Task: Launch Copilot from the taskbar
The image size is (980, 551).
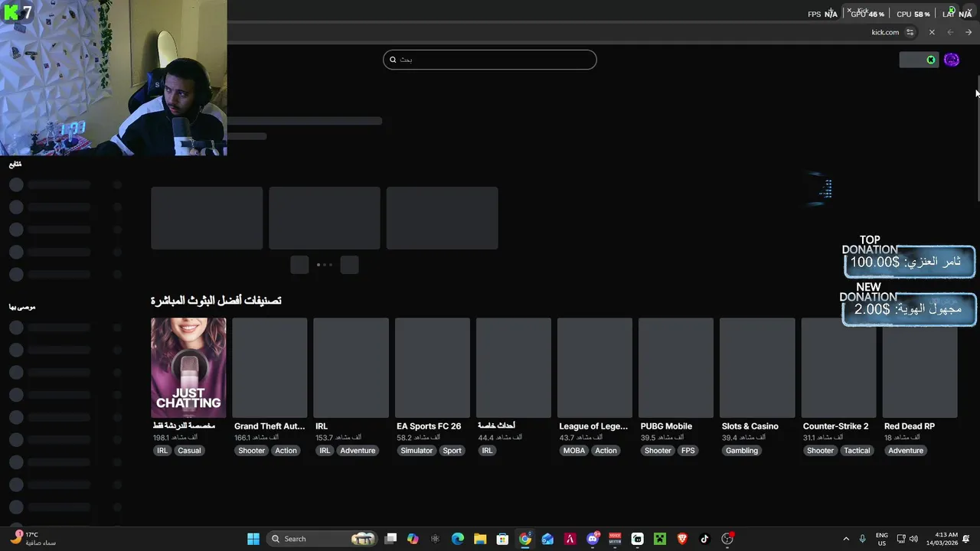Action: pos(413,539)
